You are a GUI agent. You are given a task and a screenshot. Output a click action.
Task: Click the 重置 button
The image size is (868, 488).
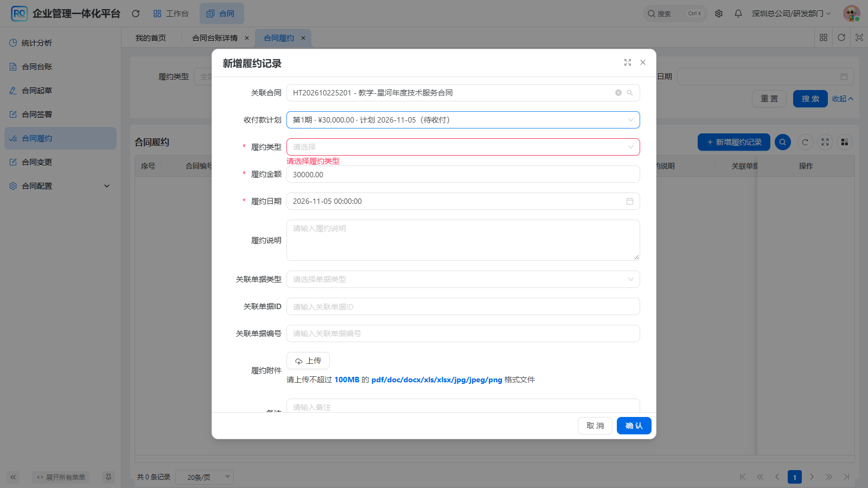point(769,99)
